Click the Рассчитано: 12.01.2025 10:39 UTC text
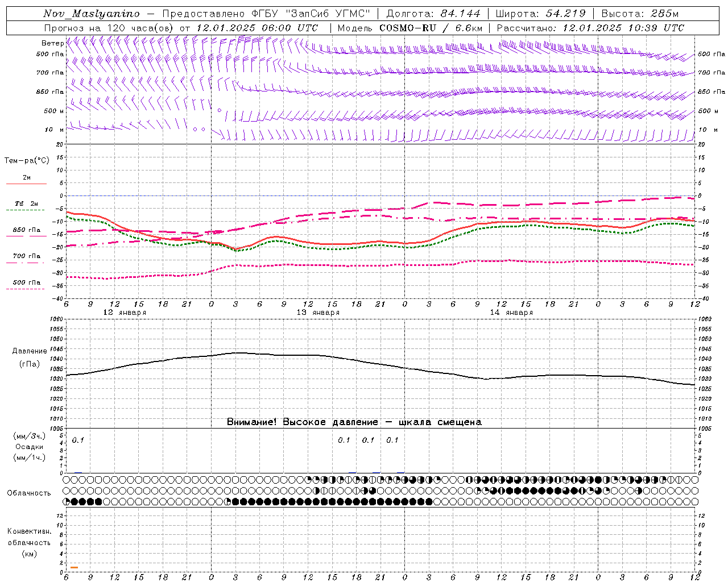 coord(590,28)
